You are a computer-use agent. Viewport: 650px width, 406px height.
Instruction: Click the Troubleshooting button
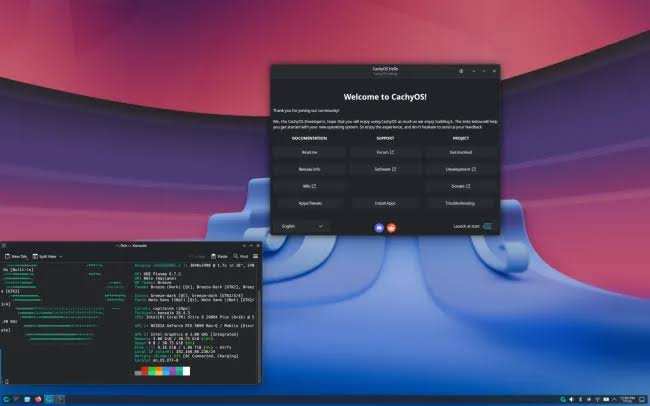tap(461, 203)
